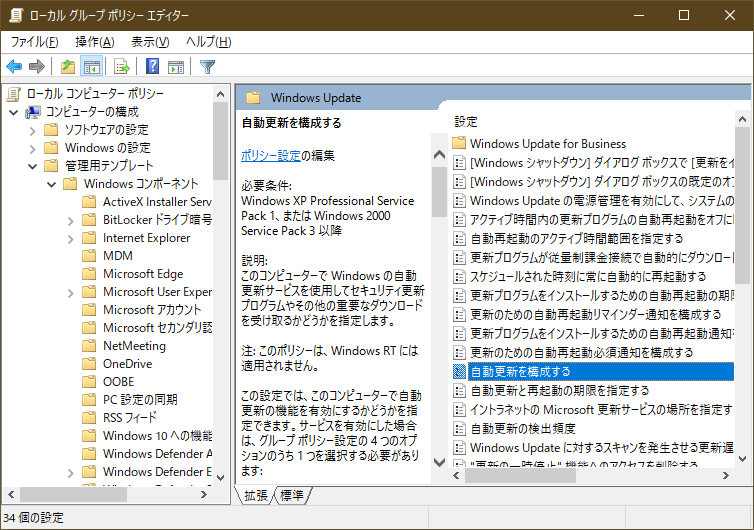Toggle the show/hide console tree icon
This screenshot has width=754, height=530.
click(x=91, y=66)
